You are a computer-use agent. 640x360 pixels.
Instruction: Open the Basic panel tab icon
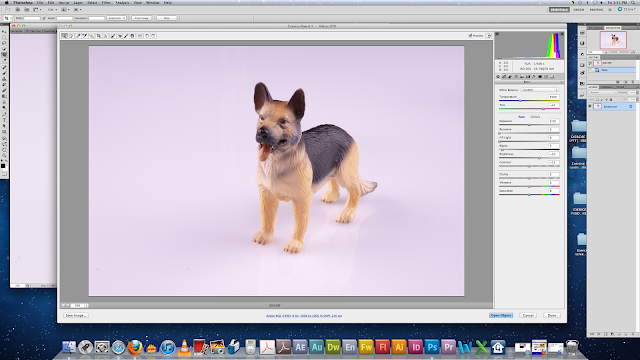pyautogui.click(x=498, y=77)
